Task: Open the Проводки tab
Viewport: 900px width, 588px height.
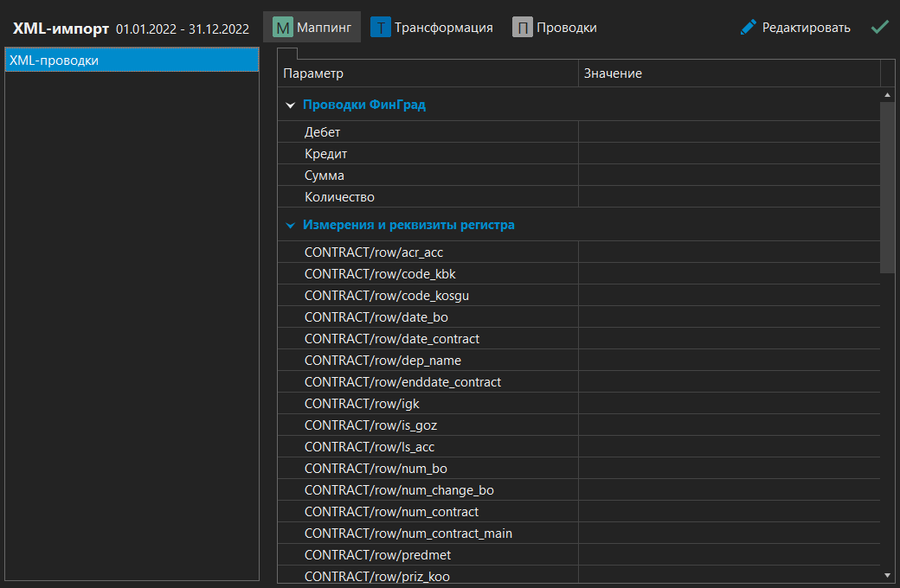Action: [x=566, y=28]
